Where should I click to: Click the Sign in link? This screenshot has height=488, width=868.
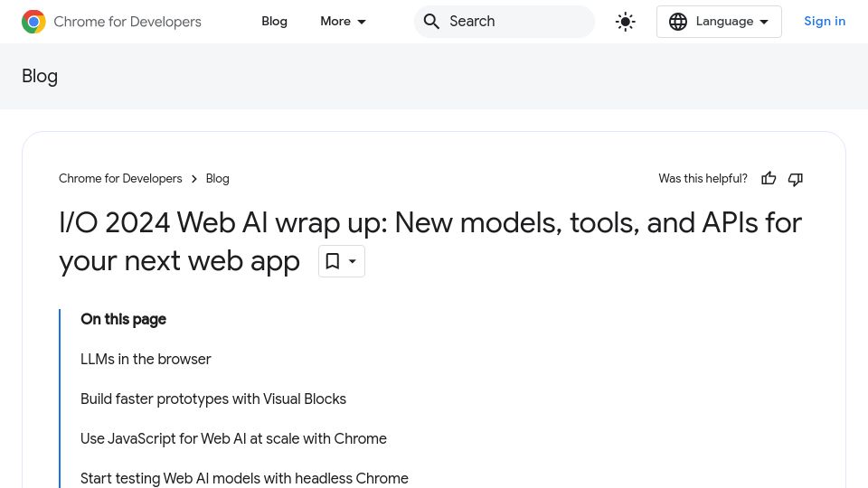point(825,22)
